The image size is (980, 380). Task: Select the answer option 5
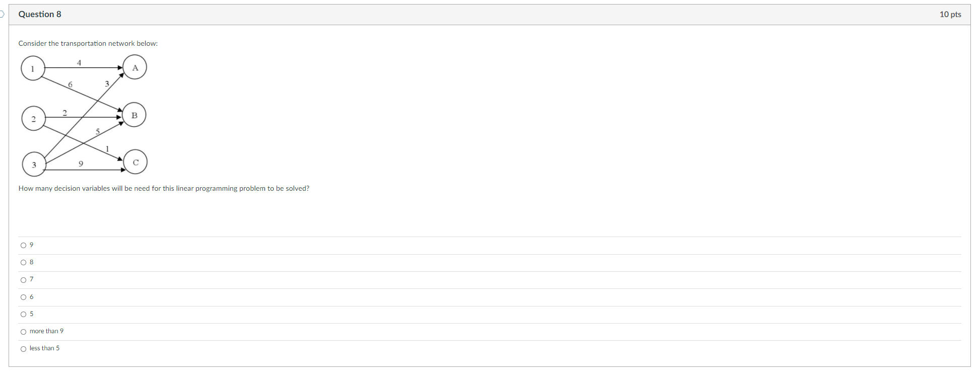[x=23, y=315]
